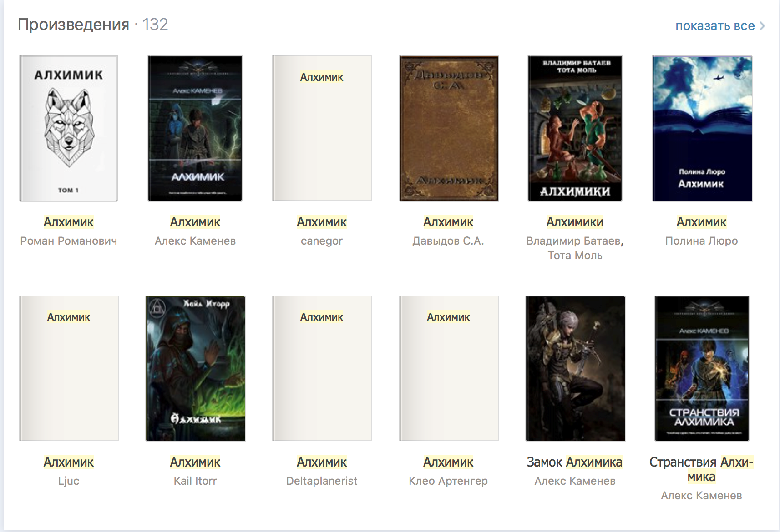This screenshot has height=532, width=780.
Task: Open author page «Владимир Батаев, Тота Моль»
Action: tap(575, 248)
